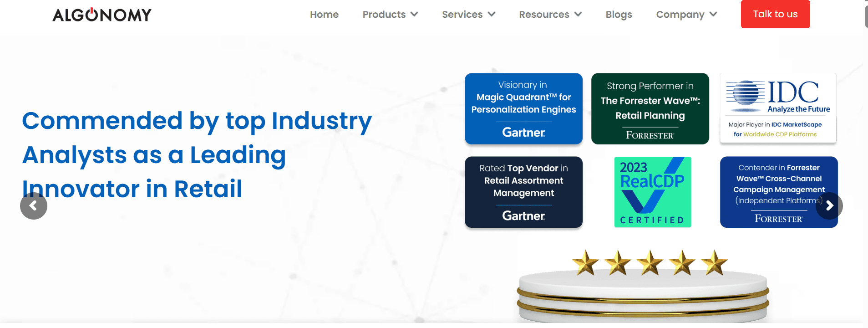Expand the Company dropdown chevron
Image resolution: width=868 pixels, height=328 pixels.
(713, 14)
